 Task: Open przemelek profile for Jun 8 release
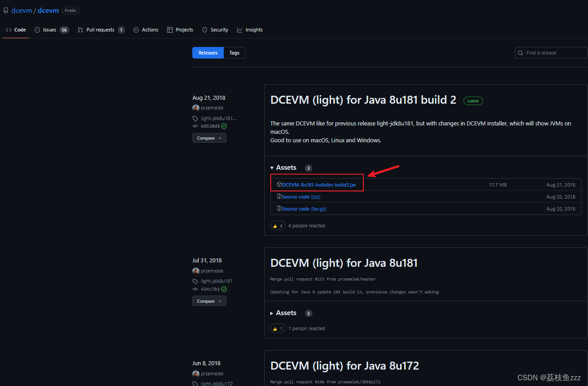tap(212, 374)
